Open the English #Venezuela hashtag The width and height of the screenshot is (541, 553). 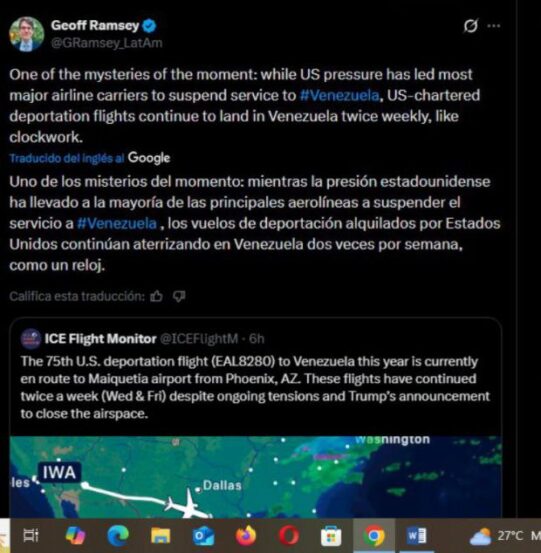(340, 96)
